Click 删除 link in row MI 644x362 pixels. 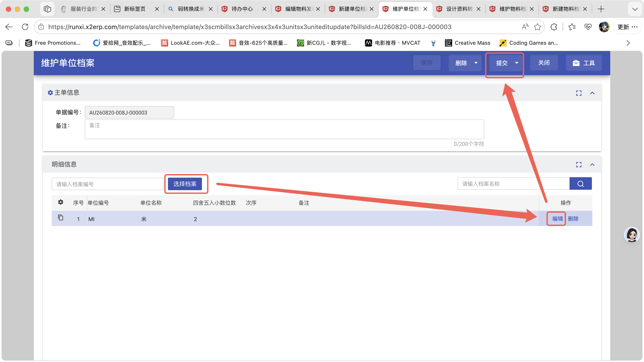573,219
